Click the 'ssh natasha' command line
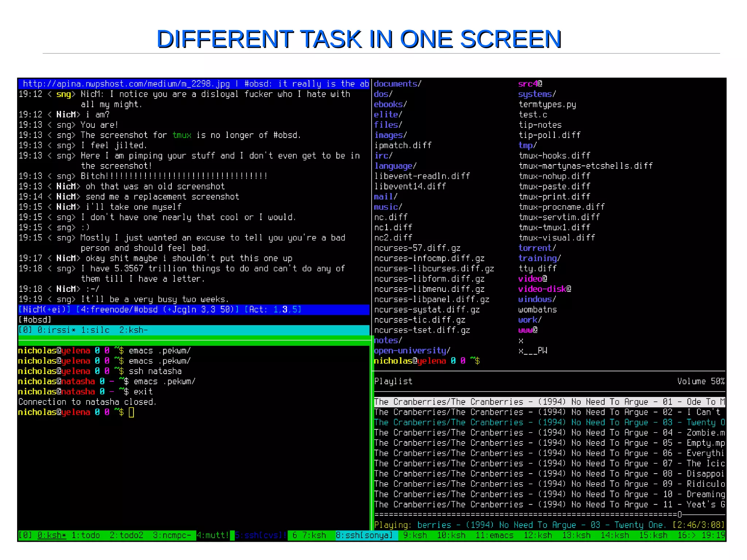Screen dimensions: 747x560 click(x=155, y=371)
